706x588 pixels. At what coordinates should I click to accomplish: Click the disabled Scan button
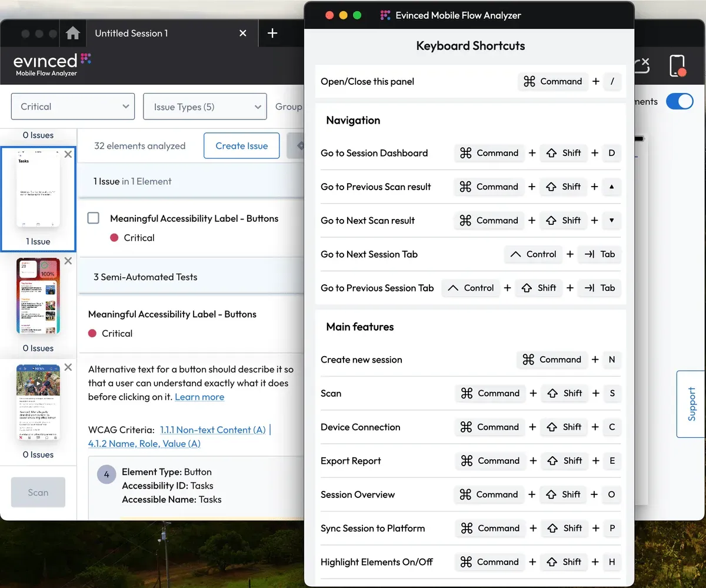[x=38, y=493]
